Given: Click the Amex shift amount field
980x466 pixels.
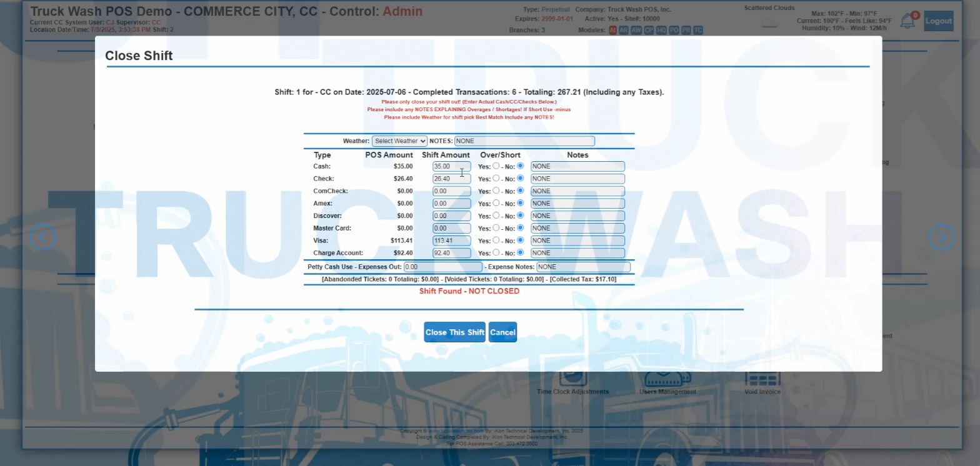Looking at the screenshot, I should point(452,204).
